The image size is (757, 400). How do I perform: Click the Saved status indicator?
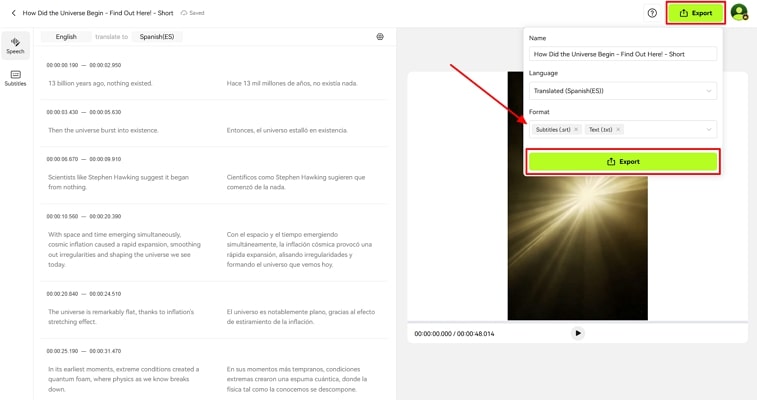coord(193,13)
